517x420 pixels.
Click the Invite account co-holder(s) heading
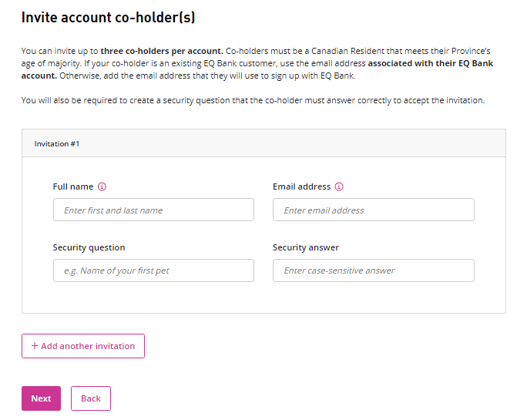[114, 16]
